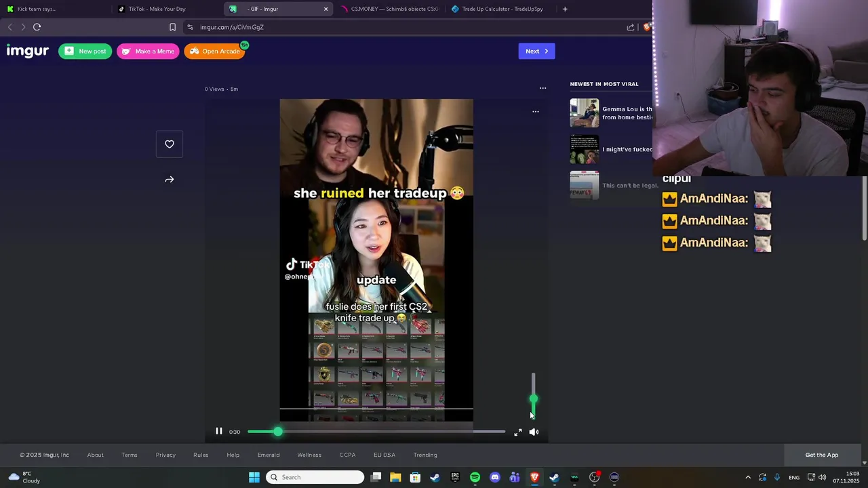Screen dimensions: 868x488
Task: Seek the video using the progress bar handle
Action: pos(278,431)
